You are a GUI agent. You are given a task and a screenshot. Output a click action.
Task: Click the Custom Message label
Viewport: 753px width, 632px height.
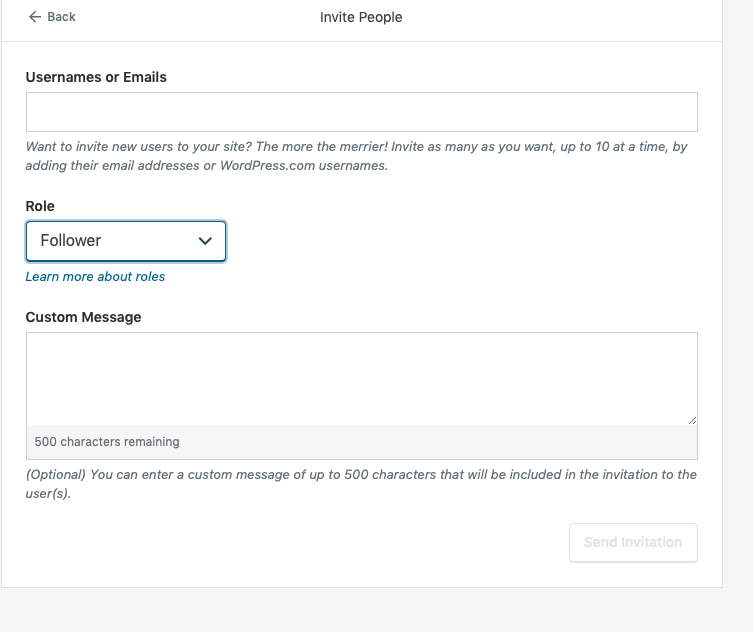pyautogui.click(x=83, y=317)
